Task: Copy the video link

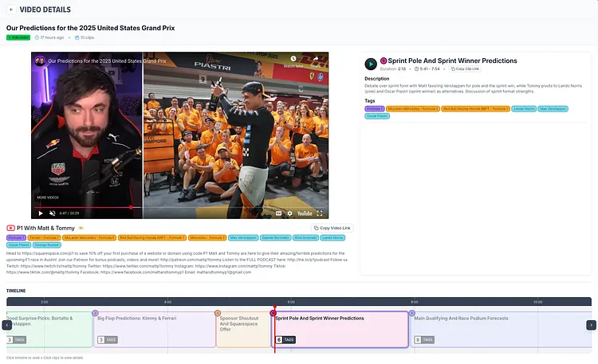Action: 332,228
